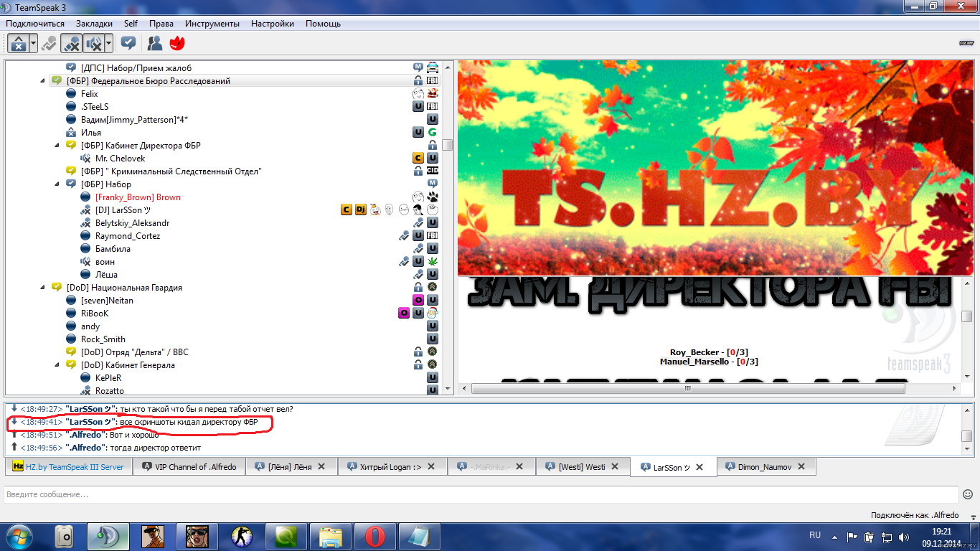The width and height of the screenshot is (980, 551).
Task: Open the contacts manager toolbar icon
Action: coord(155,43)
